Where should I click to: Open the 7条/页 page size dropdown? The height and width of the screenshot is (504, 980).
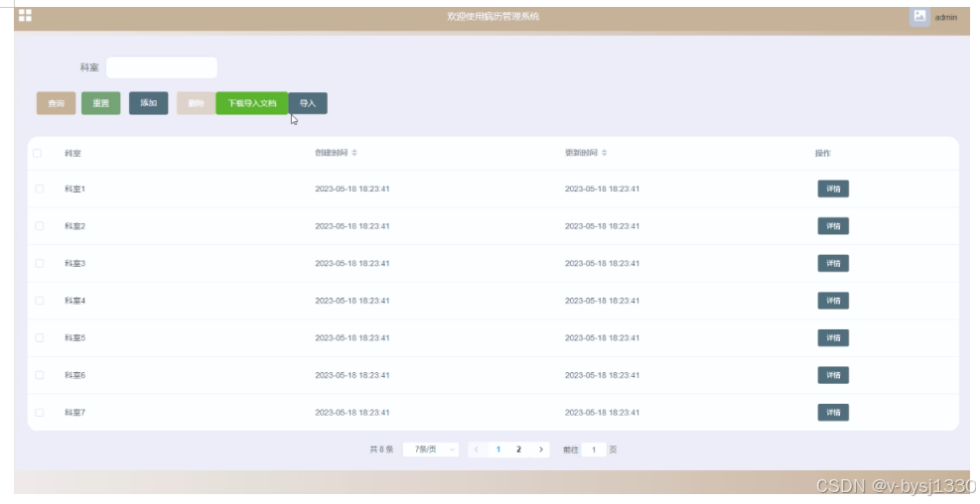pos(431,449)
